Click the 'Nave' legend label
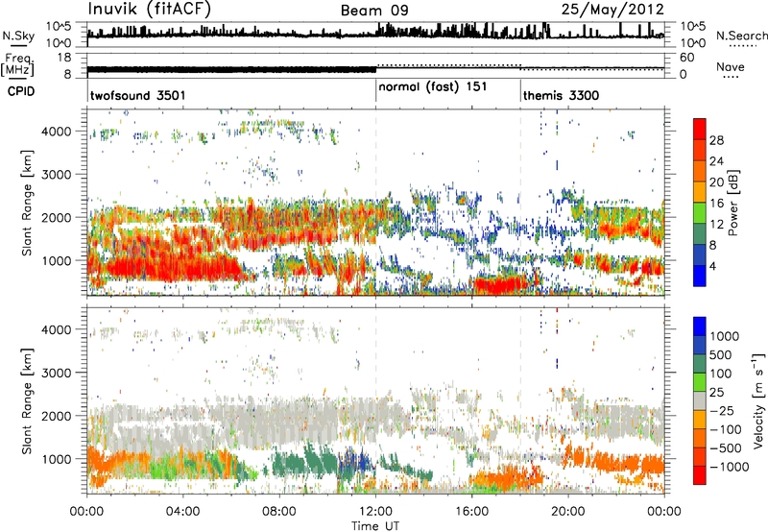 pyautogui.click(x=731, y=66)
